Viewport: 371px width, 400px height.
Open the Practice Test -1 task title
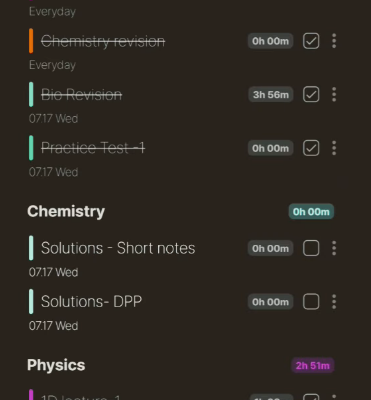click(93, 148)
